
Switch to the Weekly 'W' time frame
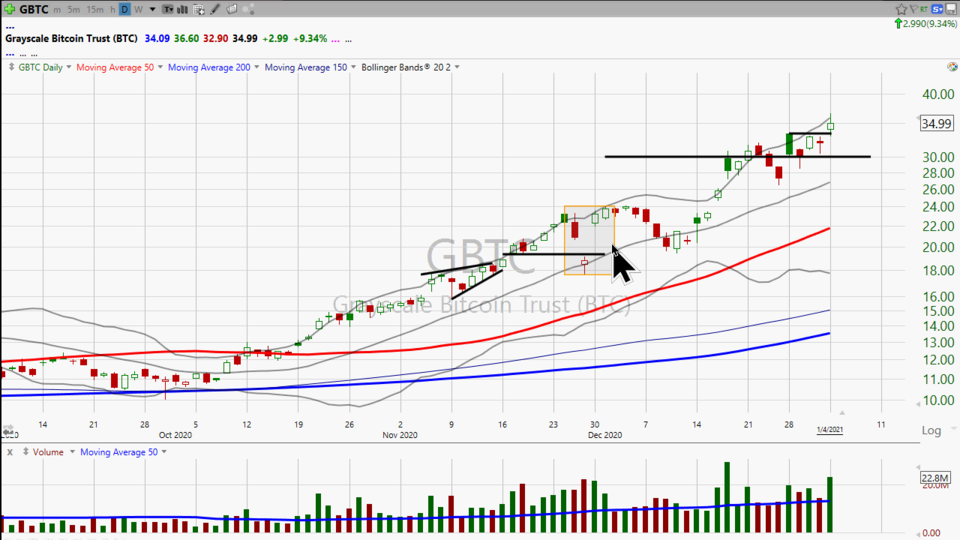pyautogui.click(x=138, y=10)
